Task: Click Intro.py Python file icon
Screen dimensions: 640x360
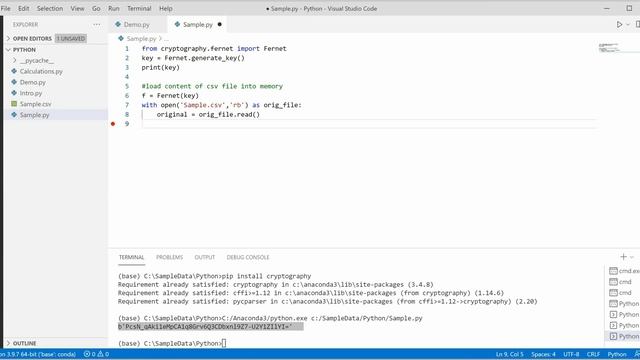Action: (14, 93)
